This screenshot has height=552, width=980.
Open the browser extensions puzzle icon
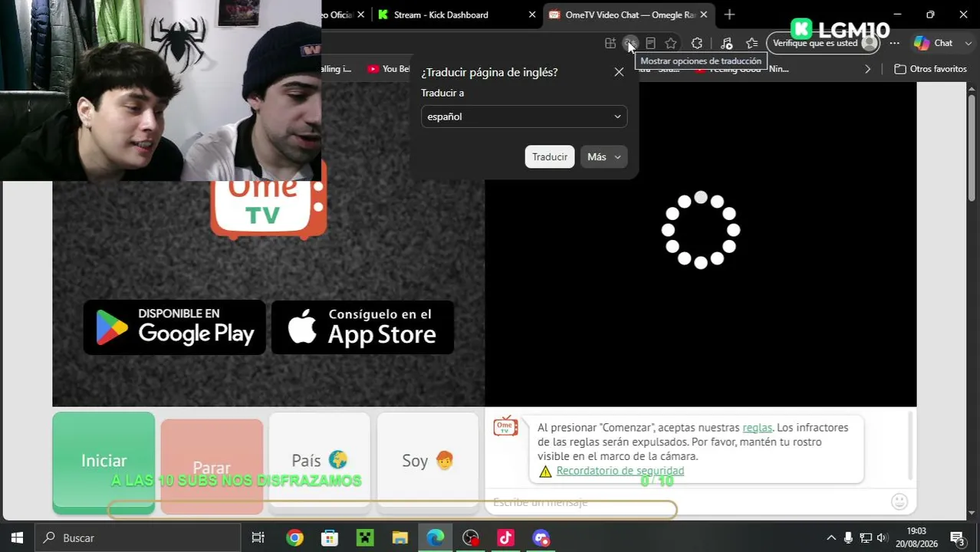(x=696, y=43)
